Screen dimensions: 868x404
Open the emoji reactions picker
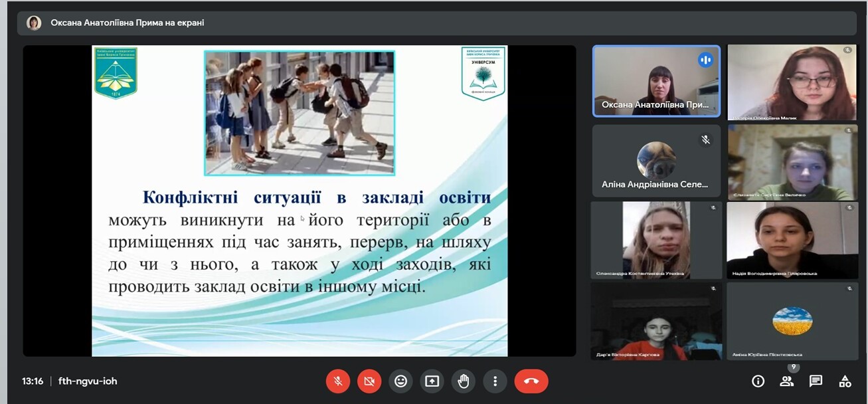point(400,381)
